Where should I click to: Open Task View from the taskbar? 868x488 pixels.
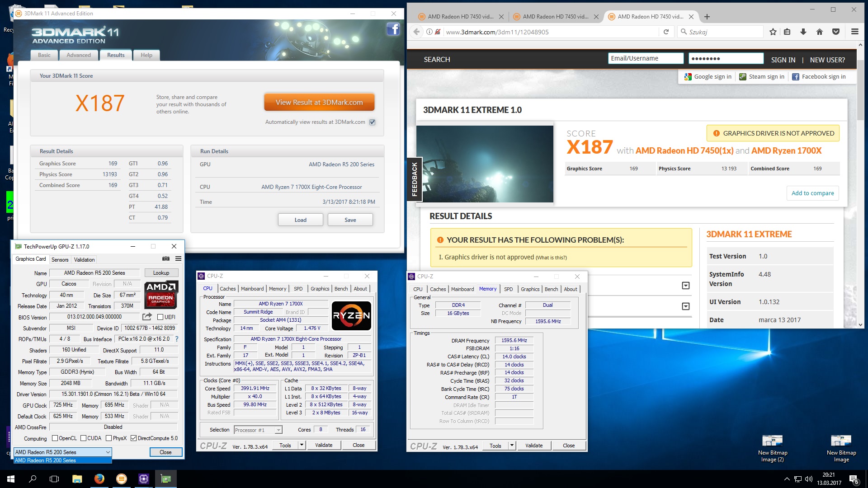coord(54,479)
